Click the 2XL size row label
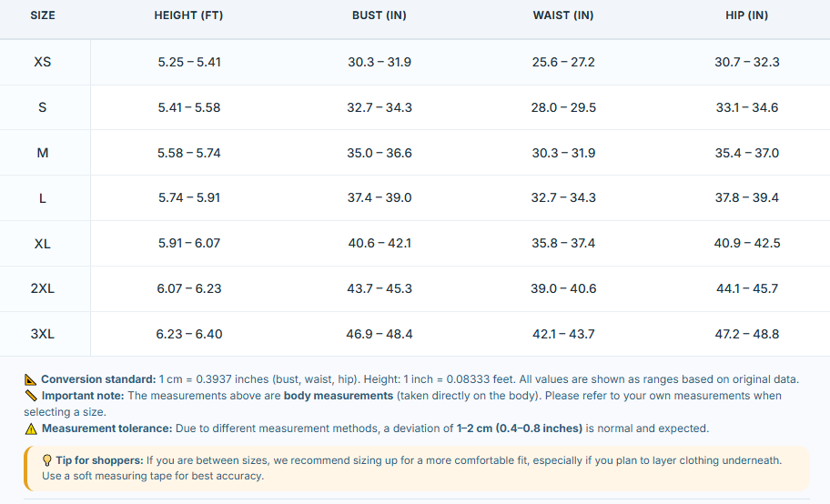Image resolution: width=830 pixels, height=504 pixels. 43,288
